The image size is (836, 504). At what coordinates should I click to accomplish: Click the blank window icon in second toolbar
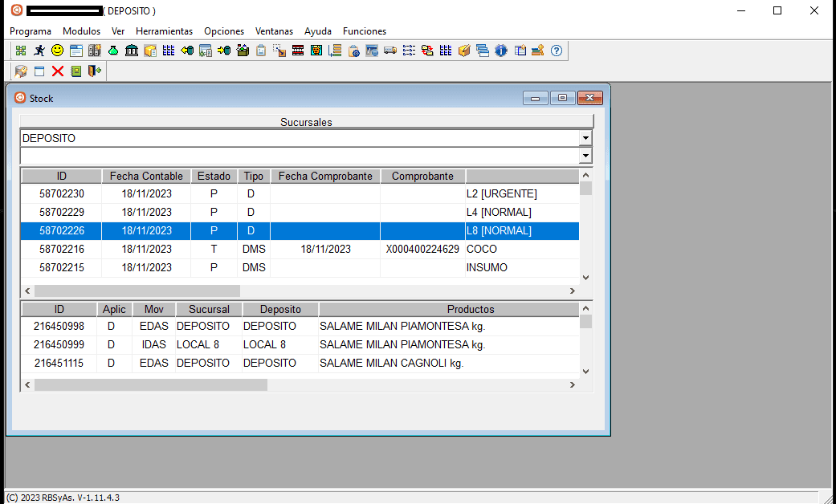point(39,71)
